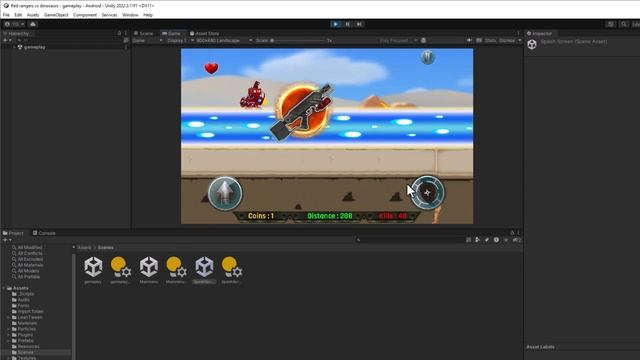Click the in-game jump arrow button

click(x=225, y=193)
